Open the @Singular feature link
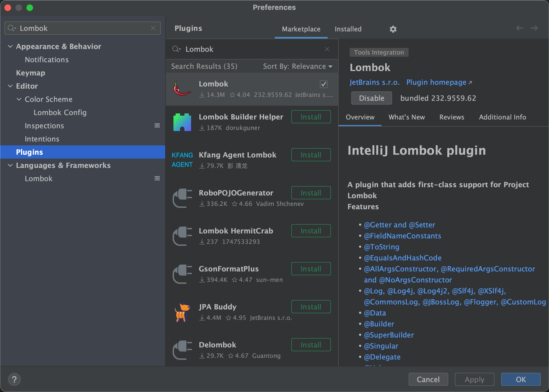This screenshot has height=392, width=549. click(381, 346)
